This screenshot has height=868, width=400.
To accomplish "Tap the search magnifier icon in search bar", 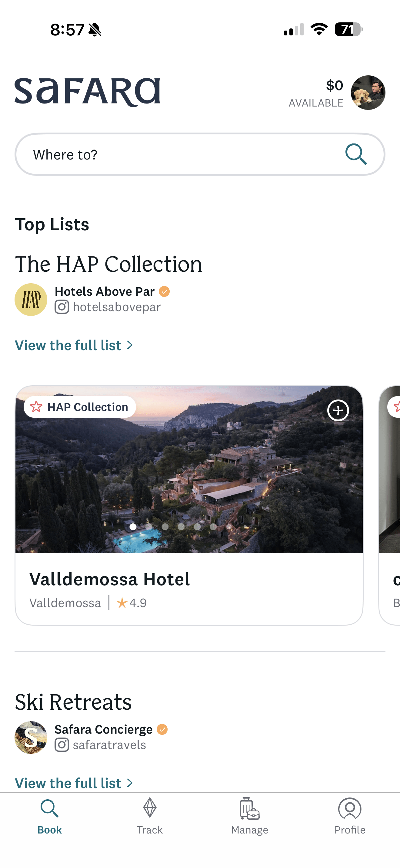I will (x=356, y=154).
